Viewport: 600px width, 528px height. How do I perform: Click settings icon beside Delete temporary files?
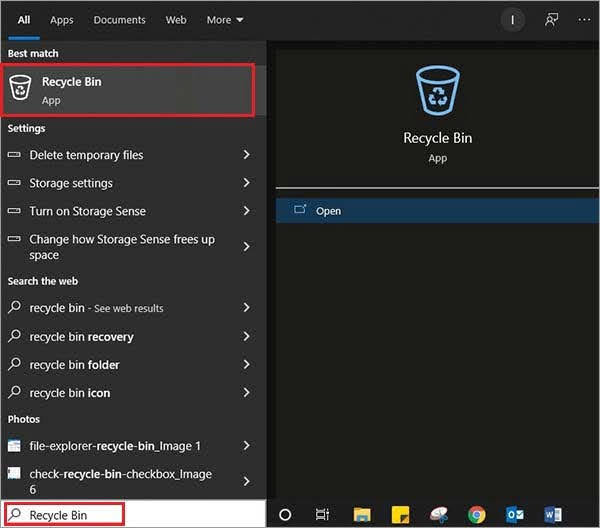coord(14,155)
